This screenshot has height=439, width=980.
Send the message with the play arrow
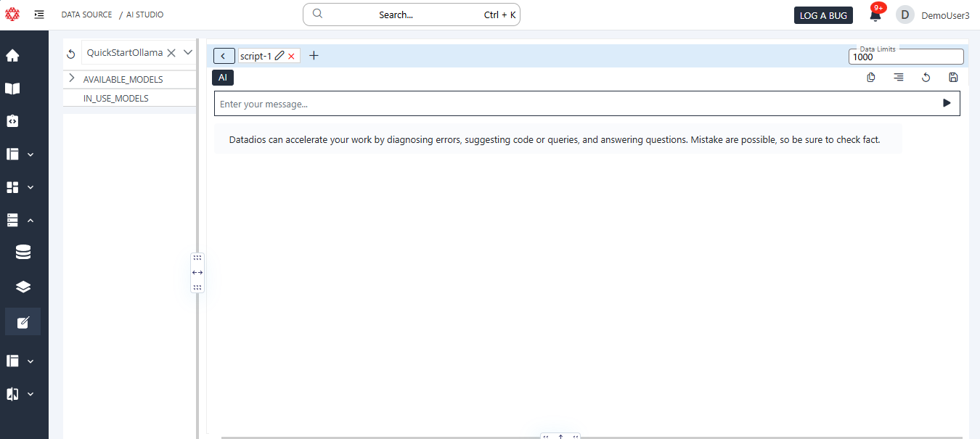[x=947, y=103]
